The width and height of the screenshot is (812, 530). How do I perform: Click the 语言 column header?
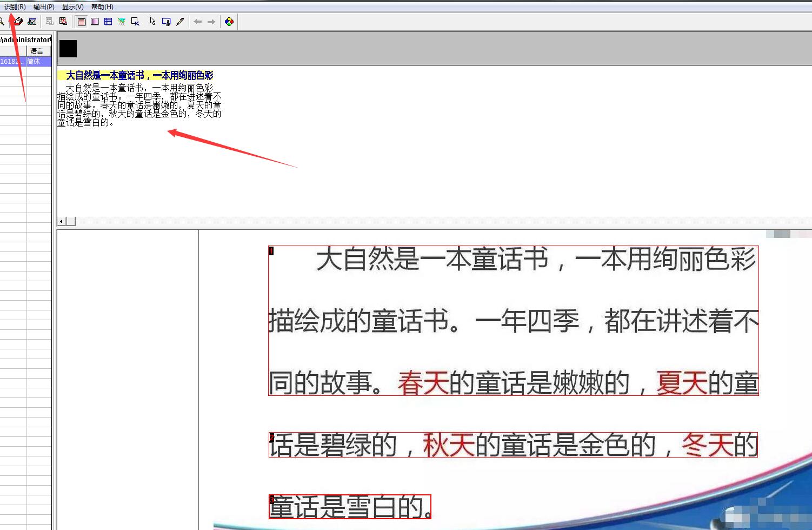(37, 50)
